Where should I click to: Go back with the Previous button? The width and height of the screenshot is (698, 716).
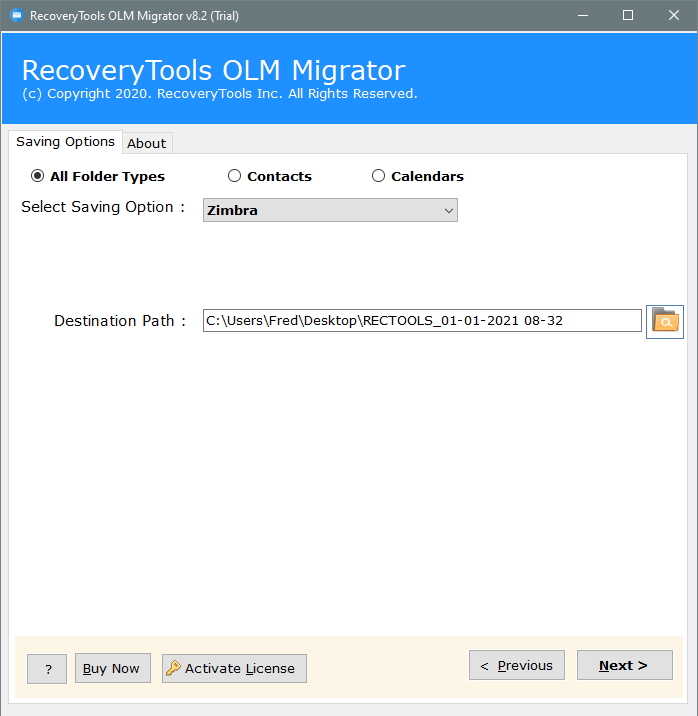click(x=516, y=666)
